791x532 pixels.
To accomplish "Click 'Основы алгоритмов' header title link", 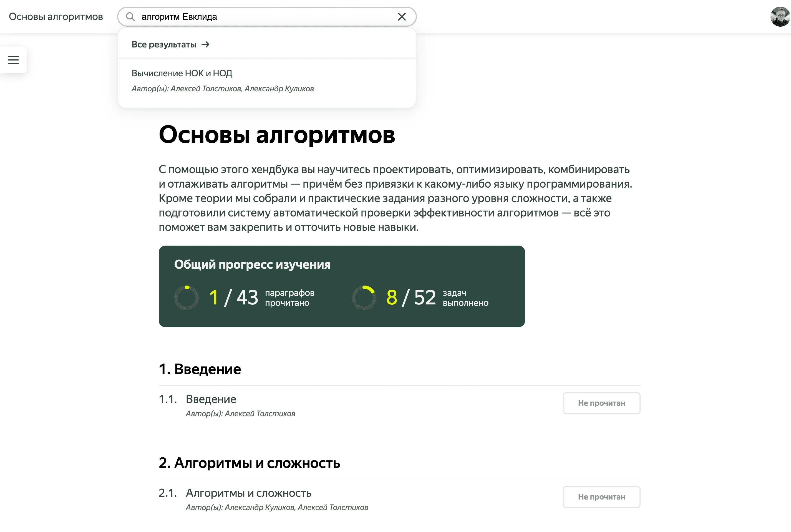I will [56, 17].
